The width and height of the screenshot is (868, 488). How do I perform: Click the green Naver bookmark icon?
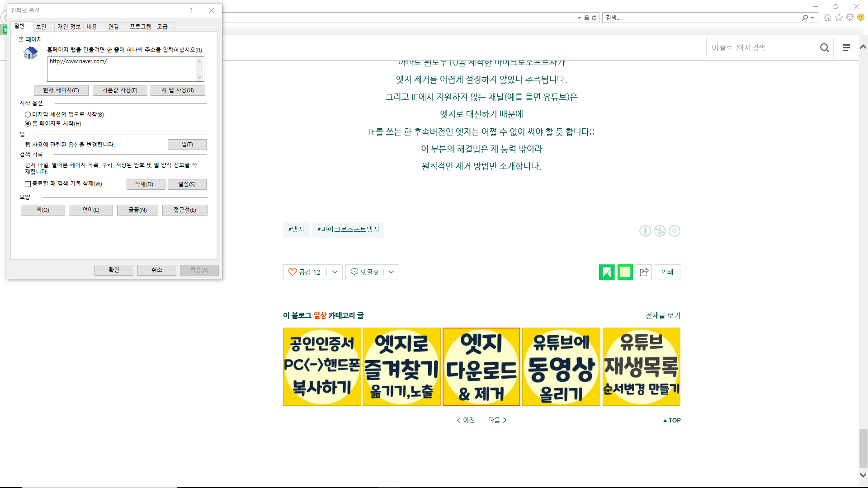pyautogui.click(x=606, y=272)
